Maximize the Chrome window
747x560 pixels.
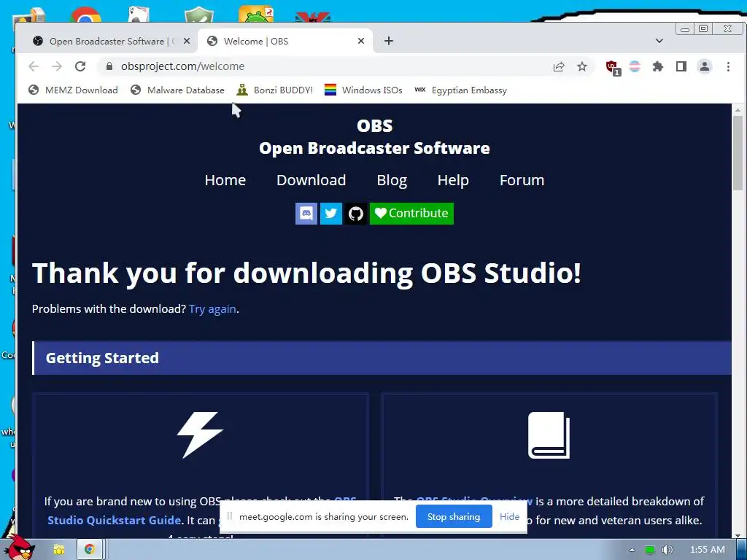pos(703,28)
